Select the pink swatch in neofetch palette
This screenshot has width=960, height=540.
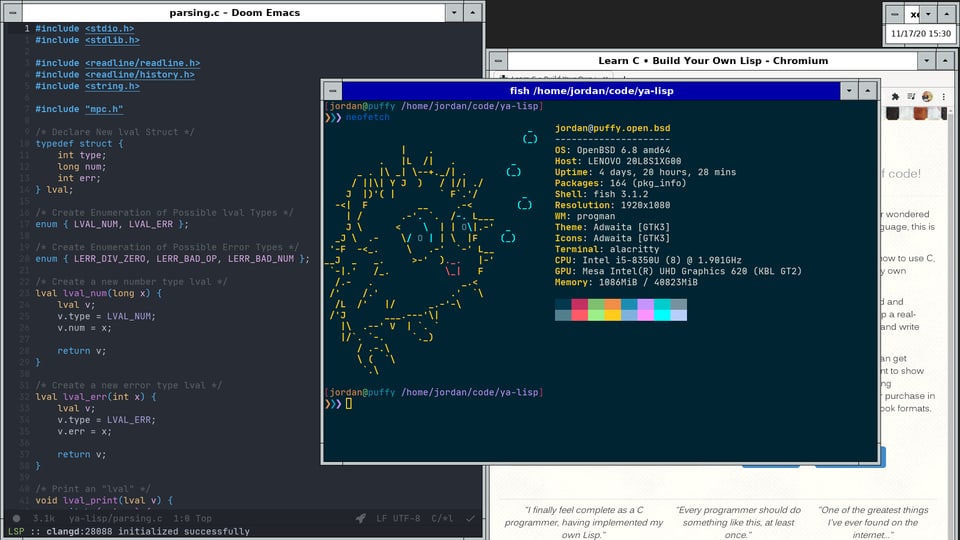645,315
